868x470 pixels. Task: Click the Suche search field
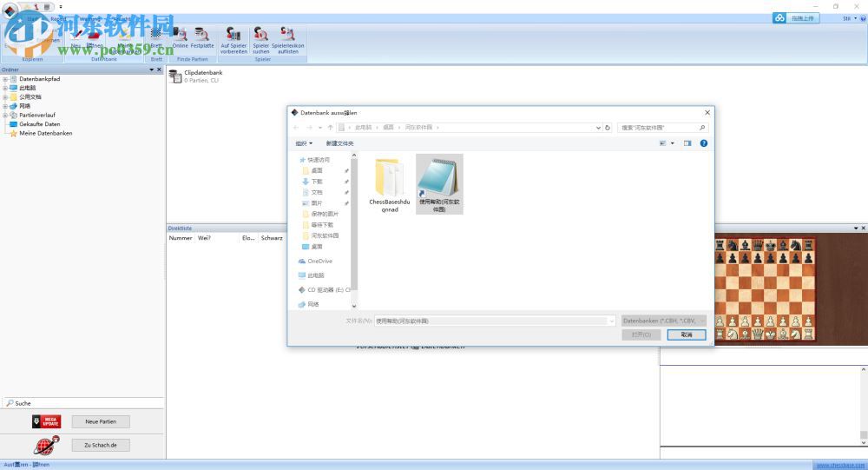point(83,403)
